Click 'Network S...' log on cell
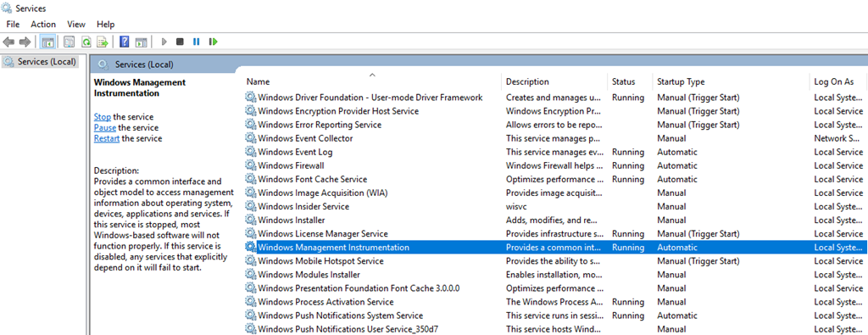Screen dimensions: 868x335 click(837, 138)
